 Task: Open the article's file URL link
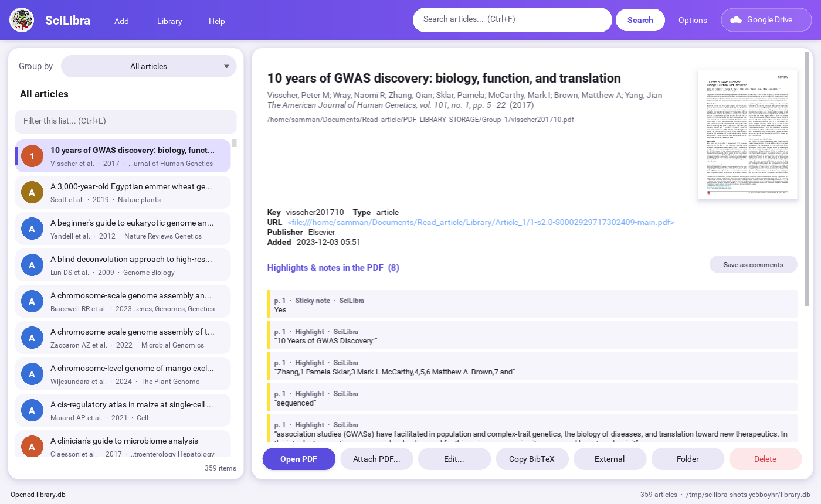tap(481, 222)
